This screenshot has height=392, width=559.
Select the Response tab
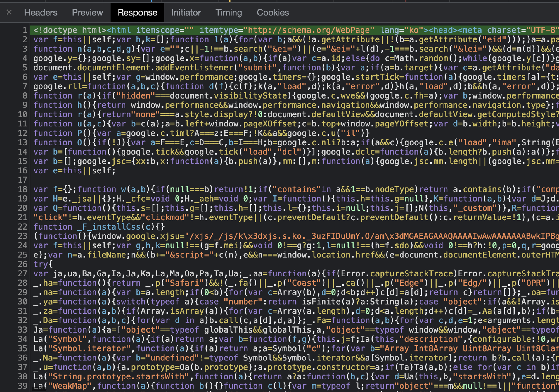137,13
